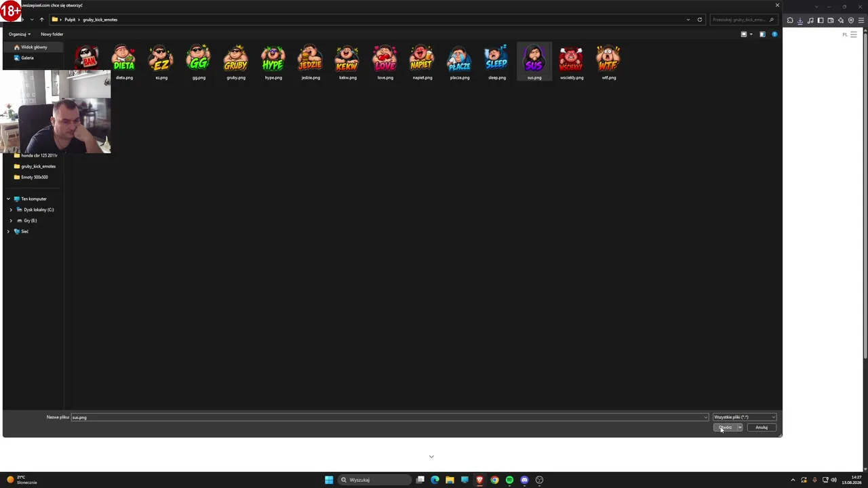Pick the placze.png emote file
The width and height of the screenshot is (868, 488).
pos(460,62)
